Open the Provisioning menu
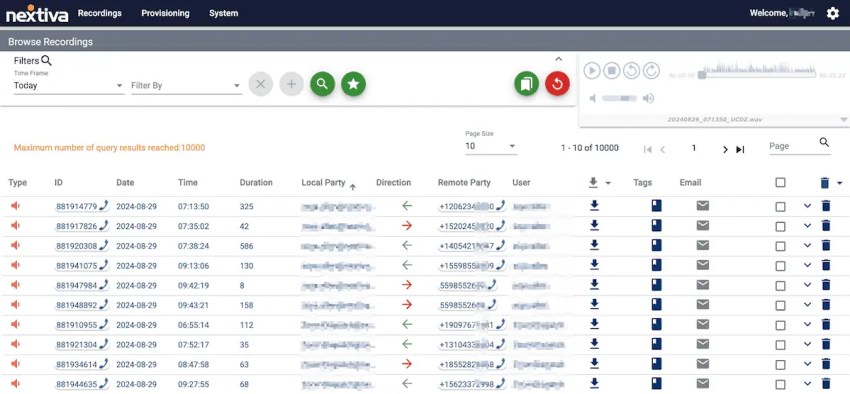The width and height of the screenshot is (850, 394). coord(165,13)
